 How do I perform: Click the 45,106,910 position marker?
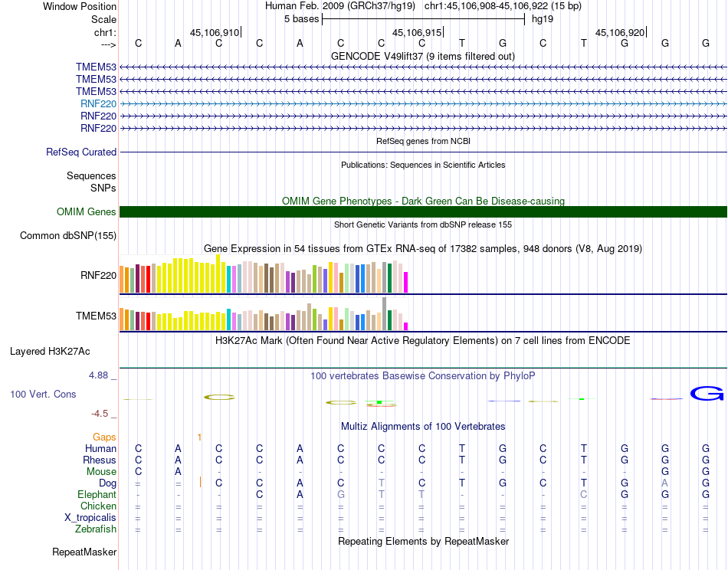click(215, 32)
